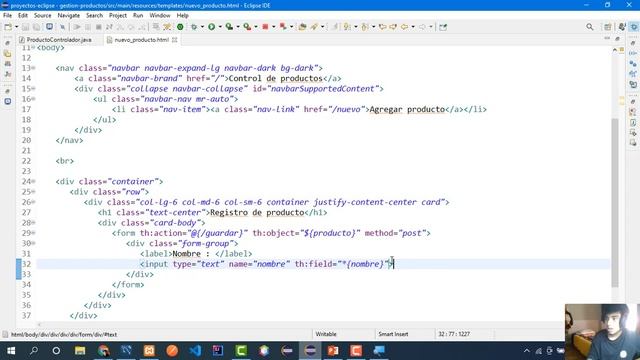Open the Project menu
This screenshot has width=640, height=360.
click(x=118, y=16)
